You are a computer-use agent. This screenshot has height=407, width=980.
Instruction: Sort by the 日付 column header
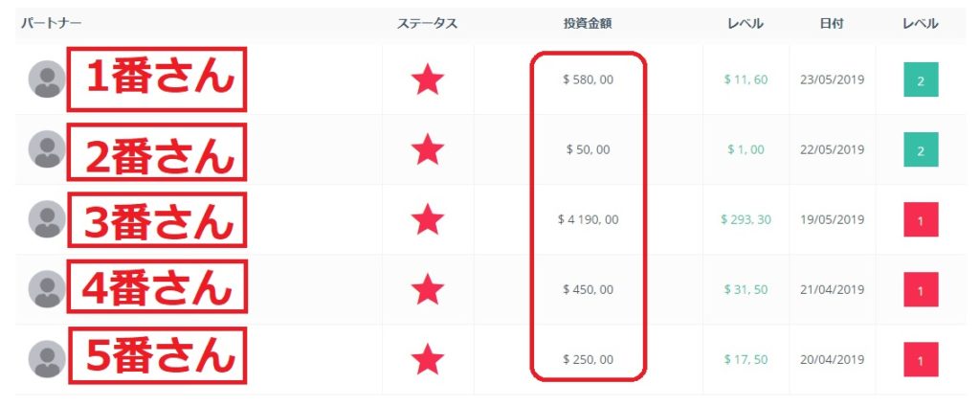click(x=832, y=24)
